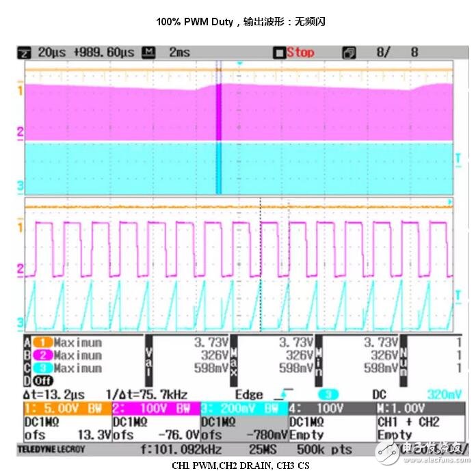Click the 500k pts memory readout
Viewport: 476px width, 471px height.
tap(325, 449)
